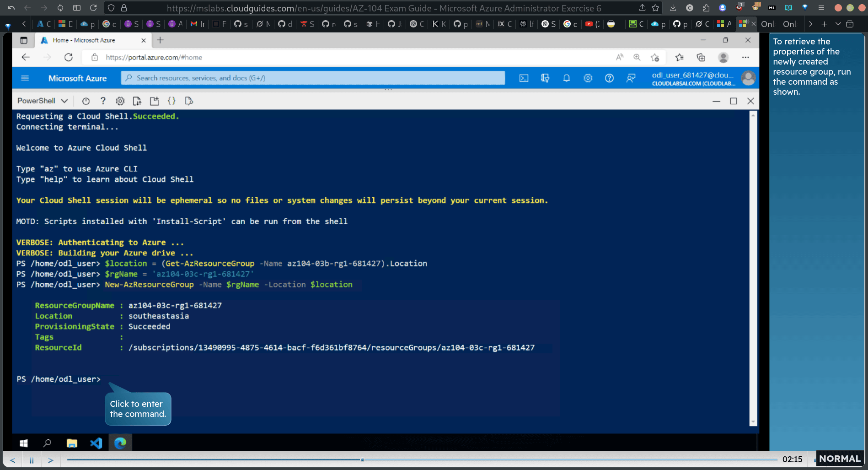Share the cloudguides page icon
Screen dimensions: 868x470
pyautogui.click(x=642, y=8)
